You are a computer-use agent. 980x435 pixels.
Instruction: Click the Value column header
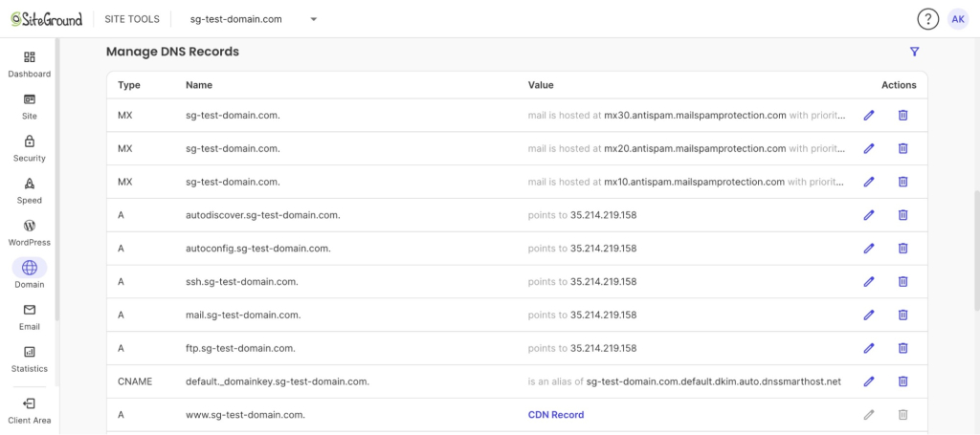coord(541,85)
